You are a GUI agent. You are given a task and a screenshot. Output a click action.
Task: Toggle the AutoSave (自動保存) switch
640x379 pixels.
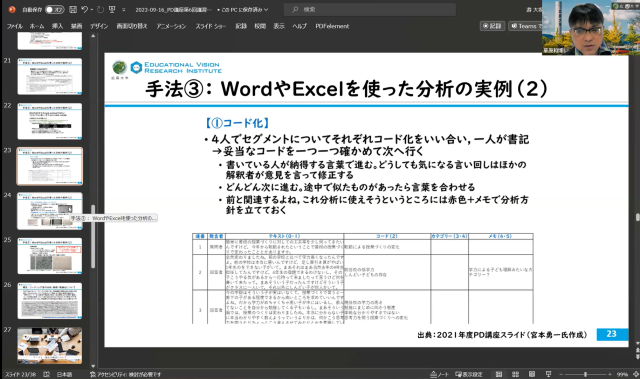54,9
